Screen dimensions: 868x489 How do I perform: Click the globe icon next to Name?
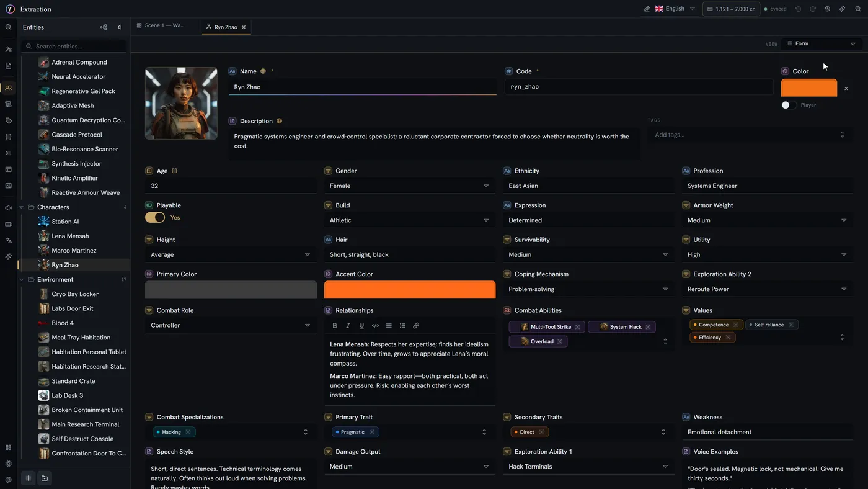[263, 71]
